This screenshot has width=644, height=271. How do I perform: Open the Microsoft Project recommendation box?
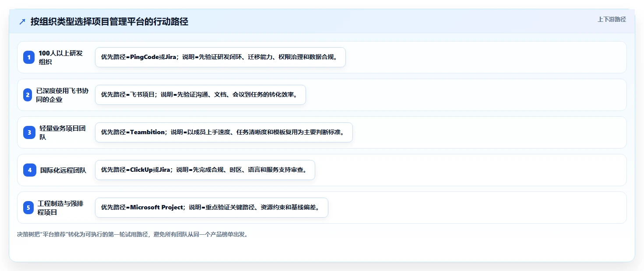[211, 208]
